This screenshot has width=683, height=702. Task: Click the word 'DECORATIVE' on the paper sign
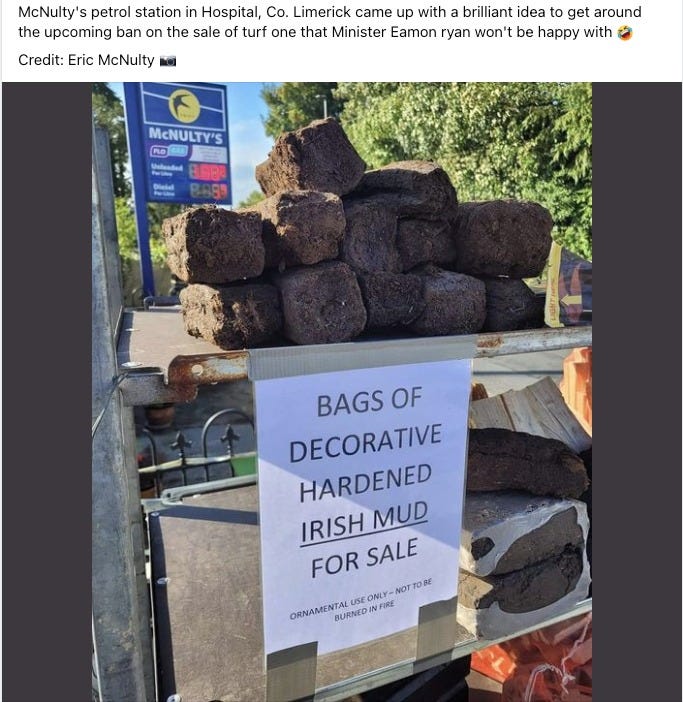coord(366,443)
